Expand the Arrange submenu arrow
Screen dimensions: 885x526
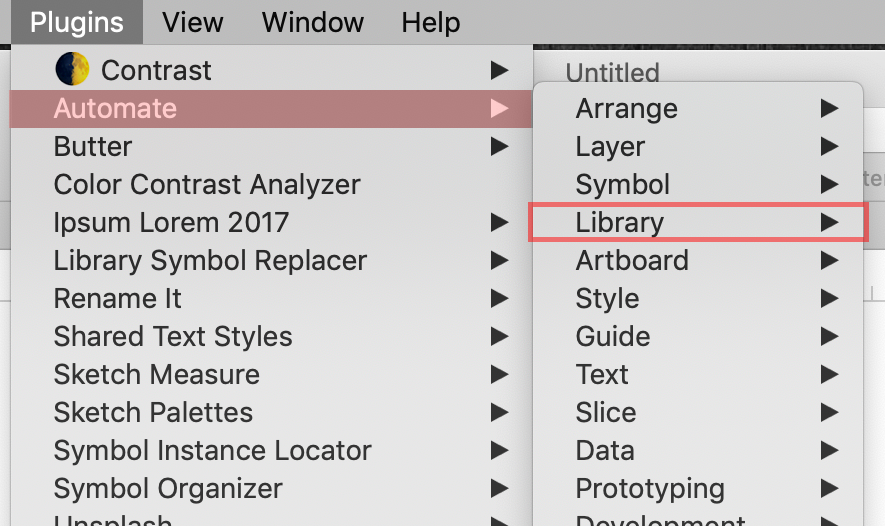point(829,108)
